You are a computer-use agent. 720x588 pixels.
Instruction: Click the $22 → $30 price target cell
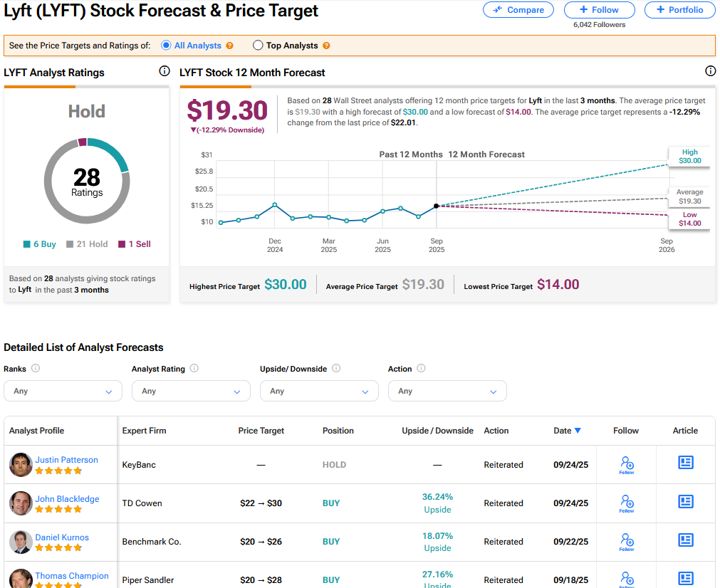[x=261, y=503]
